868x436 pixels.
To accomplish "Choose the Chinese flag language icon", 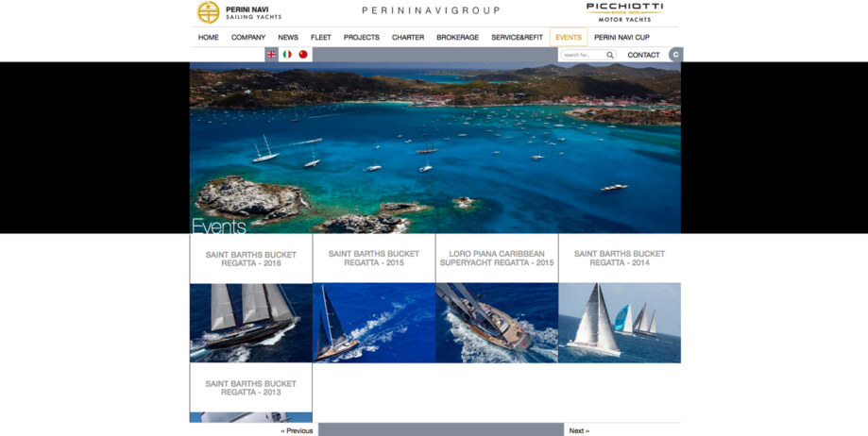I will (303, 54).
